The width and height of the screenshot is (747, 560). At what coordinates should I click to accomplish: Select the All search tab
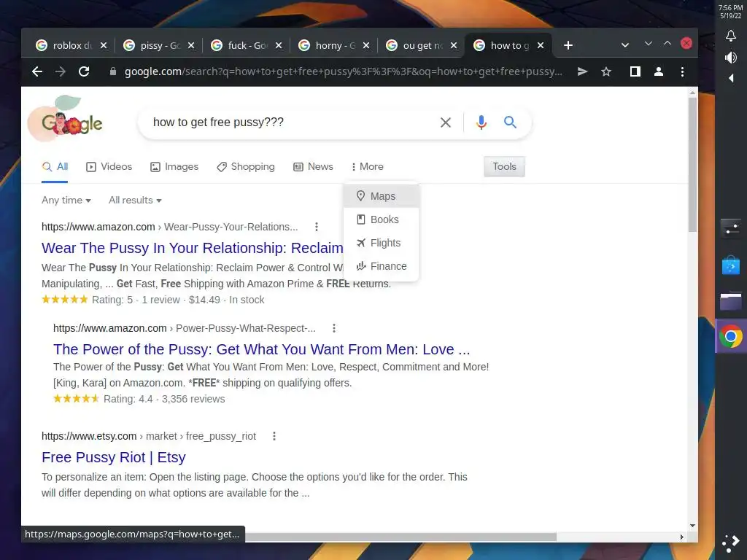point(55,167)
